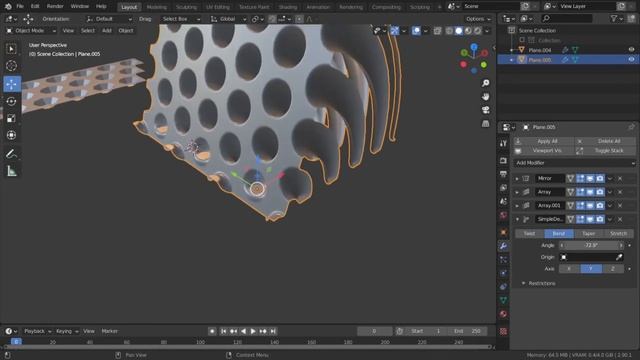Toggle Mirror modifier render camera button
The width and height of the screenshot is (640, 360).
pyautogui.click(x=600, y=178)
